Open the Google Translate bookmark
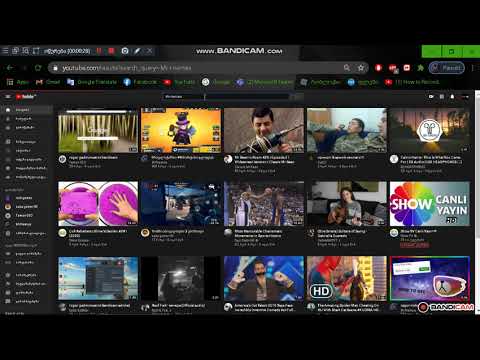The width and height of the screenshot is (480, 360). coord(92,82)
